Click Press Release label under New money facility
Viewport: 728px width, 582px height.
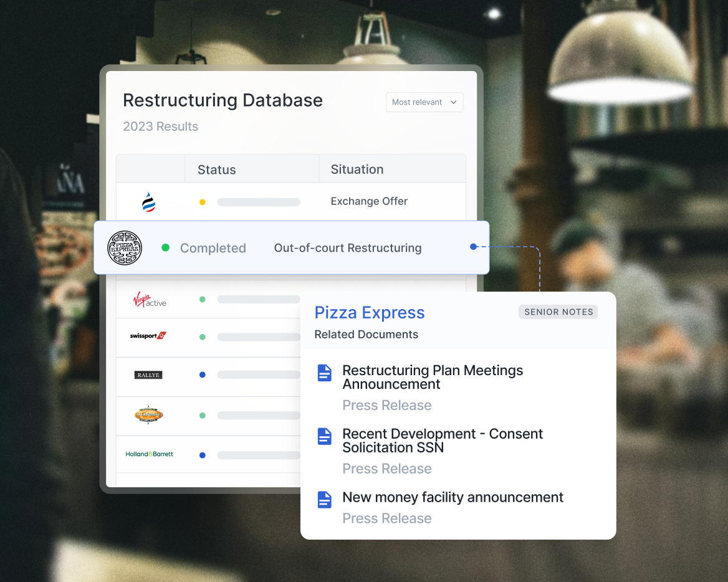coord(387,518)
